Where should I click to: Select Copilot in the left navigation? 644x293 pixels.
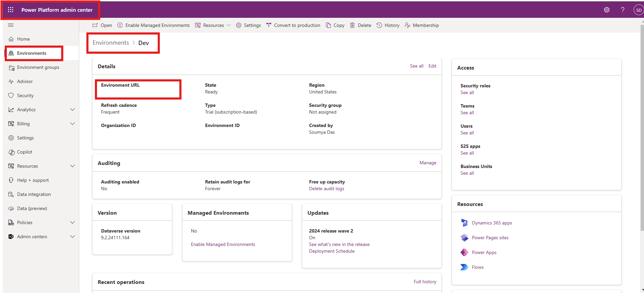[x=24, y=152]
